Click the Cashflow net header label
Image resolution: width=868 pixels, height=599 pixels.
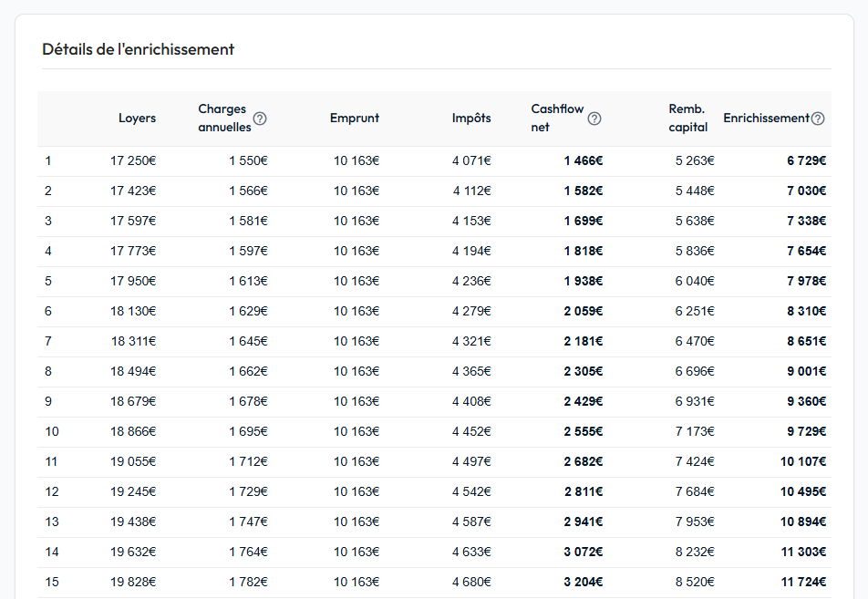[x=557, y=119]
